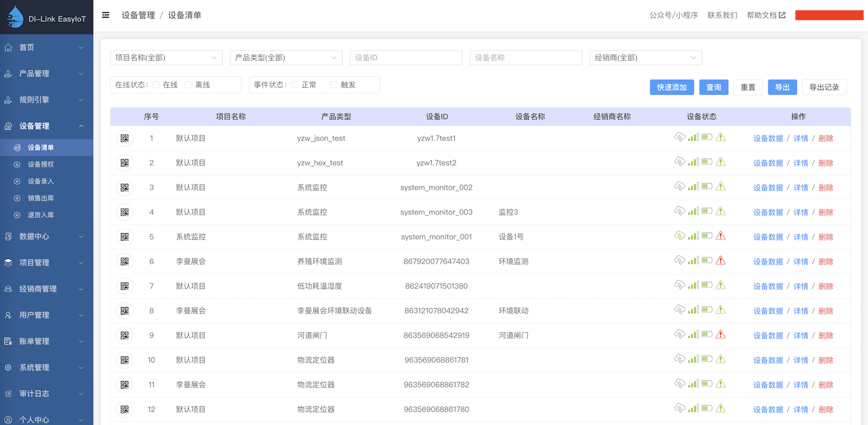Open QR code for device row 6
The image size is (868, 425).
coord(124,261)
